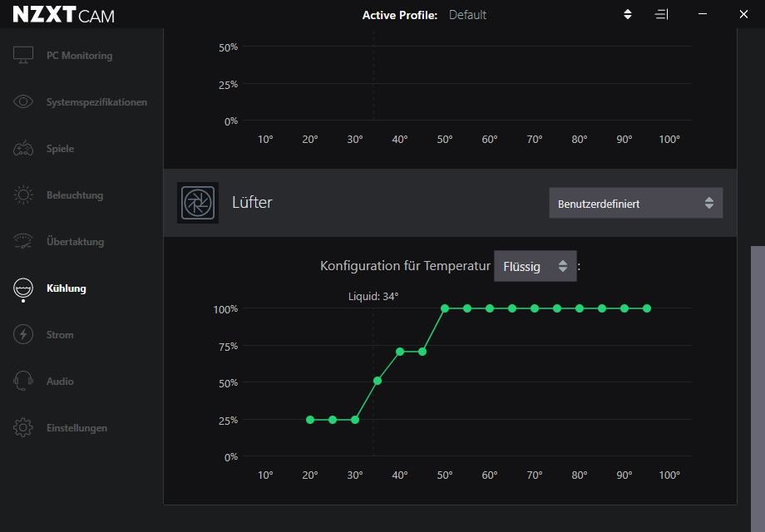Click the Beleuchtung sun icon
765x532 pixels.
pyautogui.click(x=23, y=195)
